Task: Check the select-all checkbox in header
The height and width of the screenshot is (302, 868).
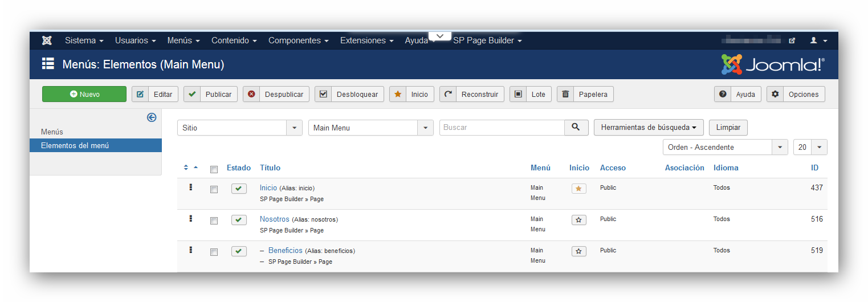Action: pos(214,169)
